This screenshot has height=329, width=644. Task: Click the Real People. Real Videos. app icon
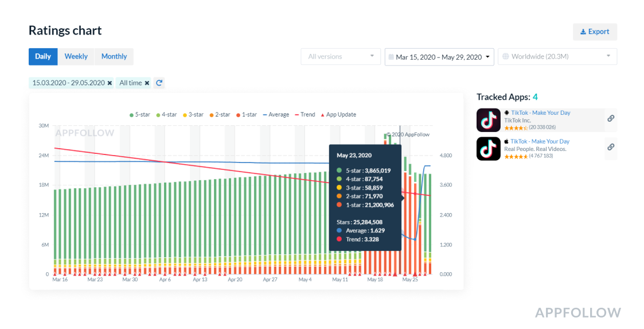click(x=488, y=149)
